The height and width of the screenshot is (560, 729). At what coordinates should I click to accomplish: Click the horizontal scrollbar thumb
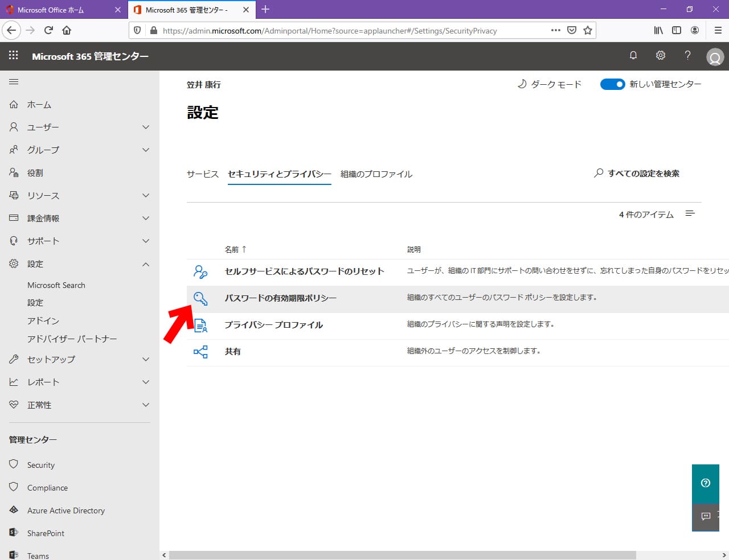tap(402, 555)
